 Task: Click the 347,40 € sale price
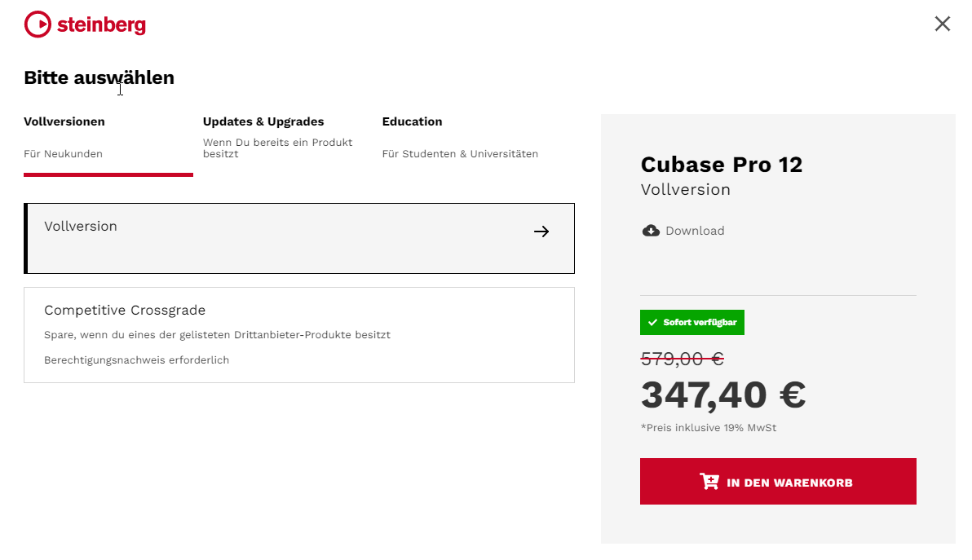click(x=722, y=395)
